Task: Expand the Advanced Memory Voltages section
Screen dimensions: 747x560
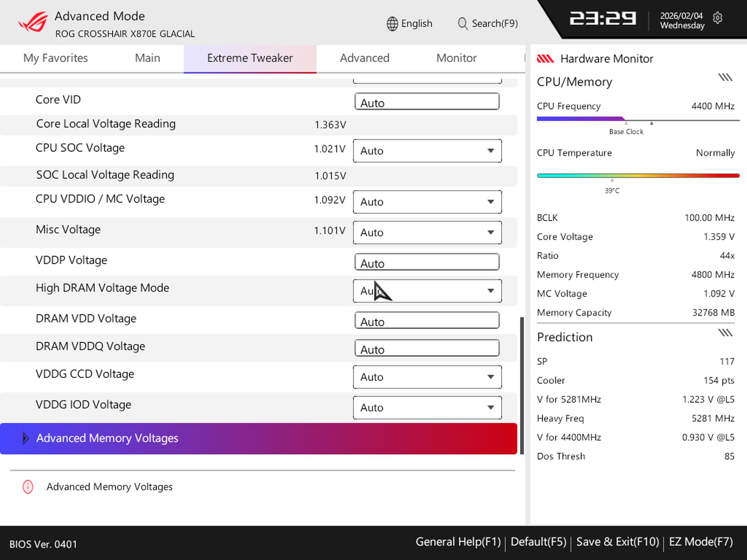Action: [x=107, y=438]
